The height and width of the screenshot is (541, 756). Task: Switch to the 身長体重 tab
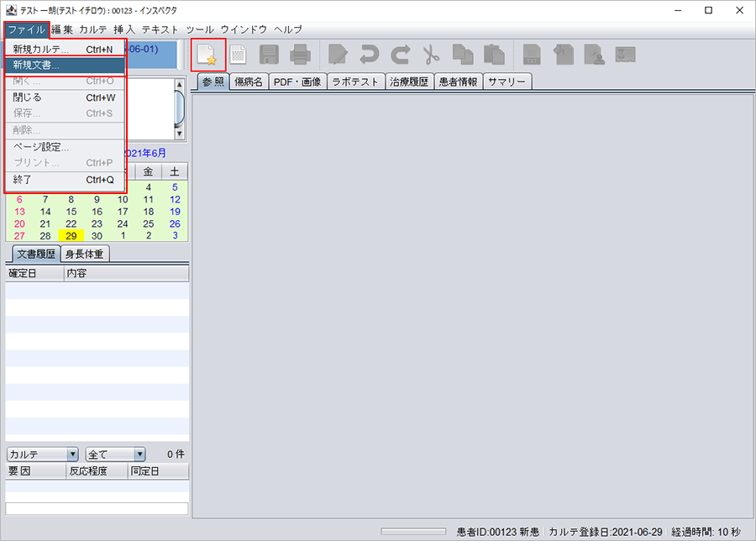coord(86,254)
